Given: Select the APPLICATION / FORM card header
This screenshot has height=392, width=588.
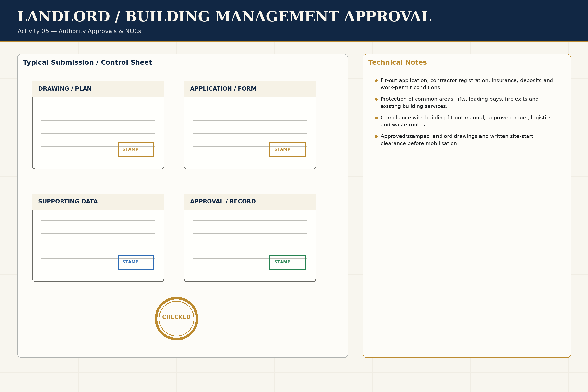Looking at the screenshot, I should 250,89.
